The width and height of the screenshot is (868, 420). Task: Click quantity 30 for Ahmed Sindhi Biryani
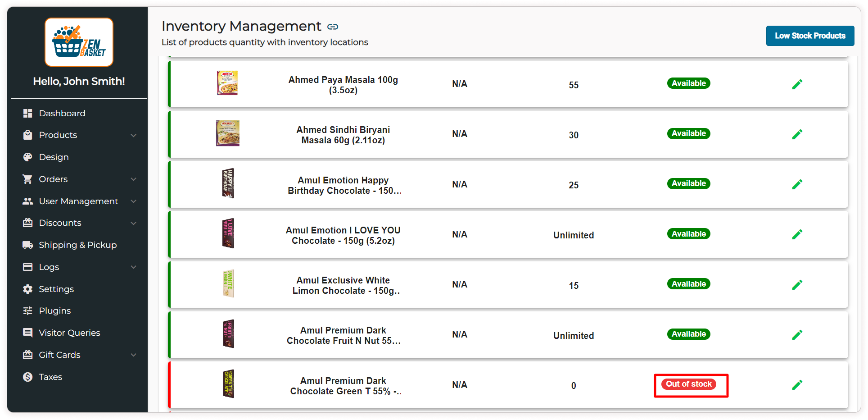click(x=573, y=135)
